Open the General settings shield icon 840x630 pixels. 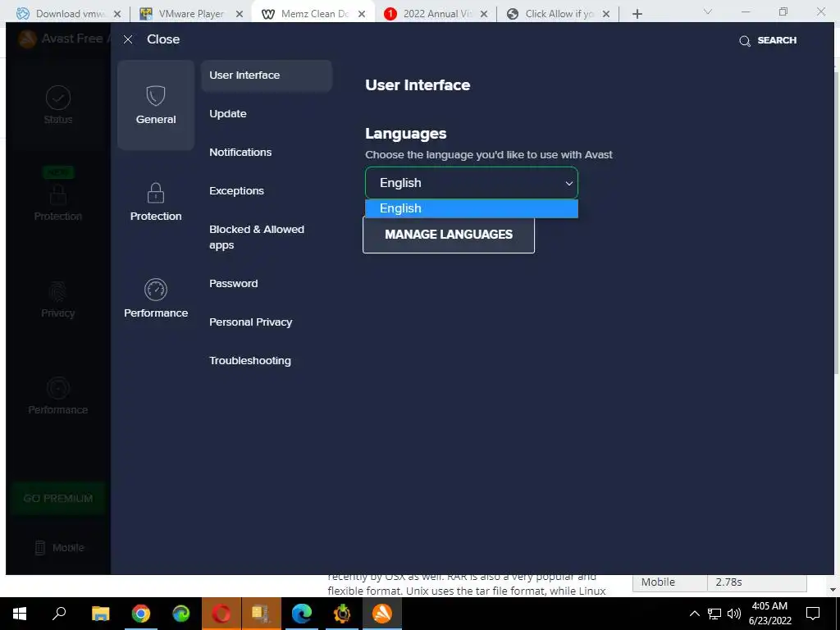point(156,96)
